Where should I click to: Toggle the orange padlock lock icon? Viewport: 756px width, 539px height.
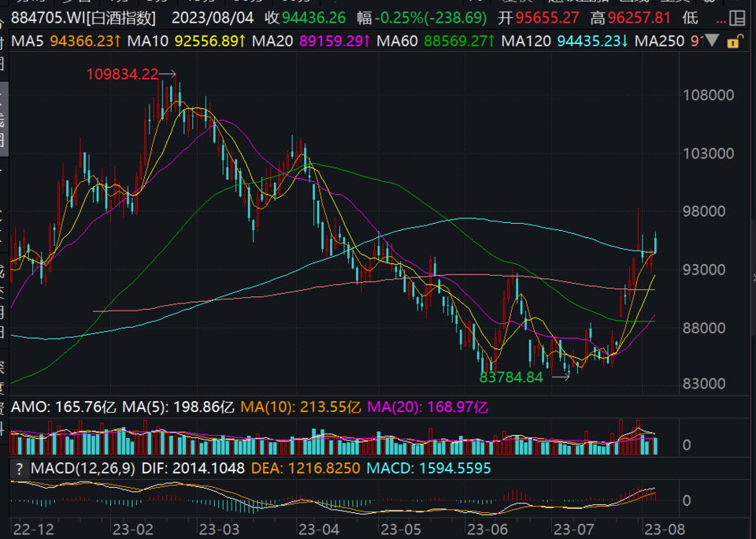[735, 41]
